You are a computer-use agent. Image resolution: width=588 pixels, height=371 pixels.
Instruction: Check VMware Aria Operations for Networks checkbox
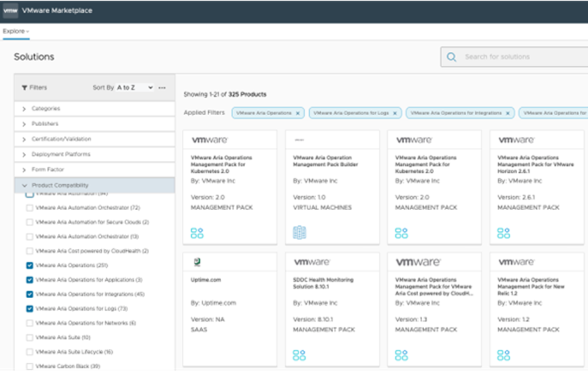click(30, 324)
